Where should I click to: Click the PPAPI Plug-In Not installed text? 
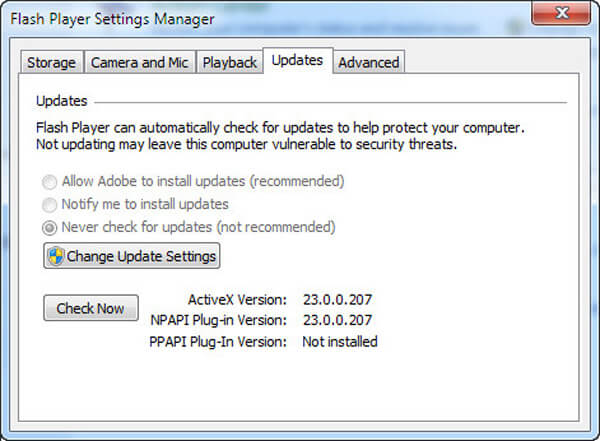point(340,341)
